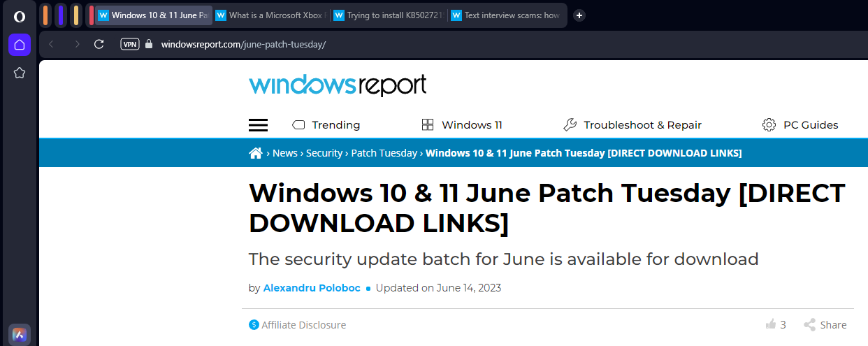Go to Patch Tuesday breadcrumb link
The height and width of the screenshot is (346, 868).
point(384,153)
